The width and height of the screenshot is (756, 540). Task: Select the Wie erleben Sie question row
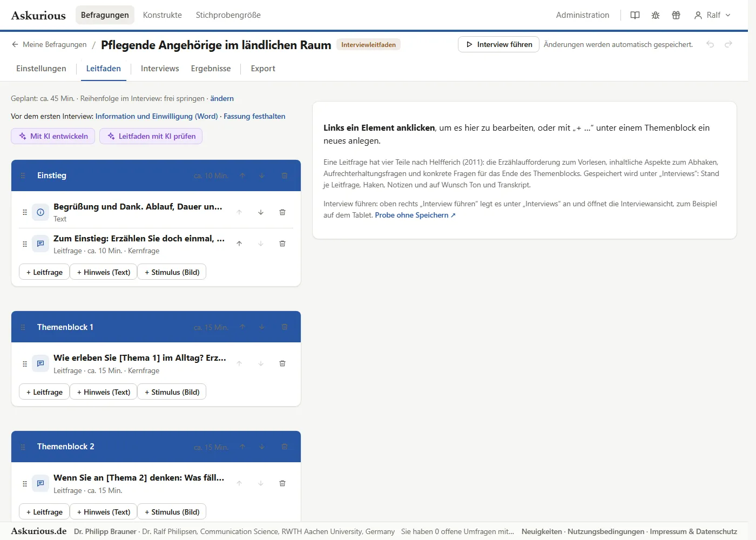(156, 363)
